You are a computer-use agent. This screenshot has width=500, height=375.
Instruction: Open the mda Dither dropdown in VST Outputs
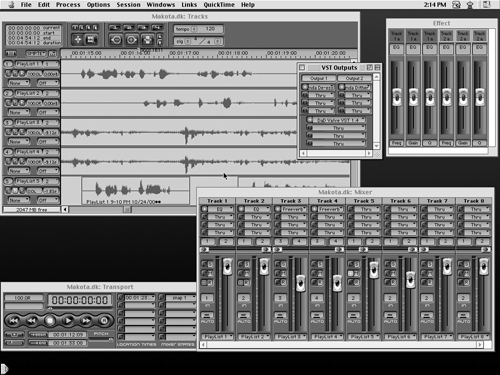coord(358,87)
